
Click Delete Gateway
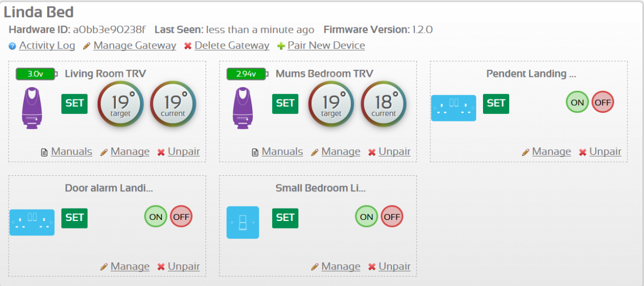point(231,46)
